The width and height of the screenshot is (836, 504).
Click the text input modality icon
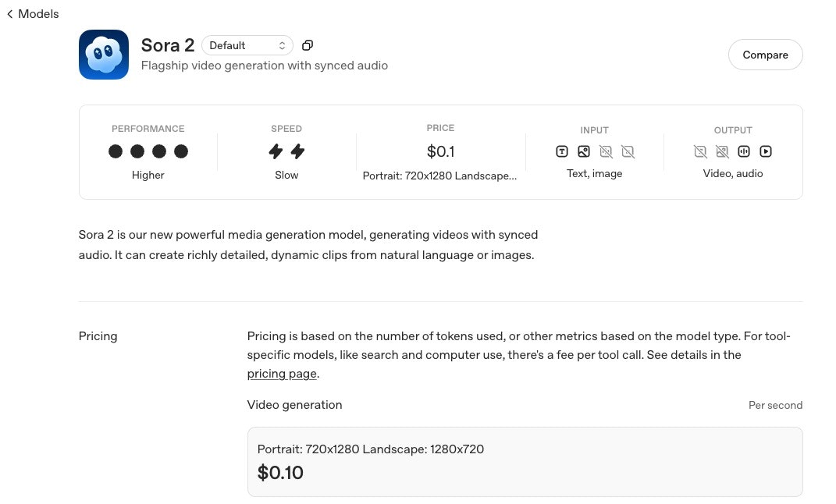coord(562,151)
